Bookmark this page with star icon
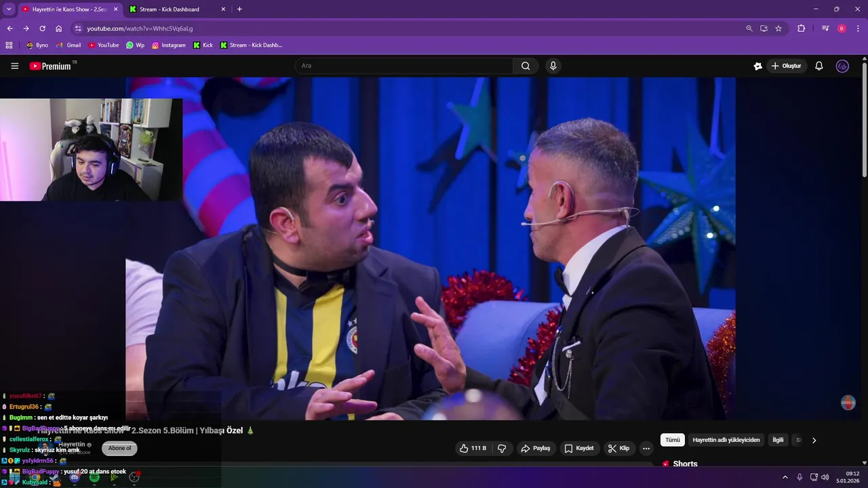The image size is (868, 488). (778, 28)
